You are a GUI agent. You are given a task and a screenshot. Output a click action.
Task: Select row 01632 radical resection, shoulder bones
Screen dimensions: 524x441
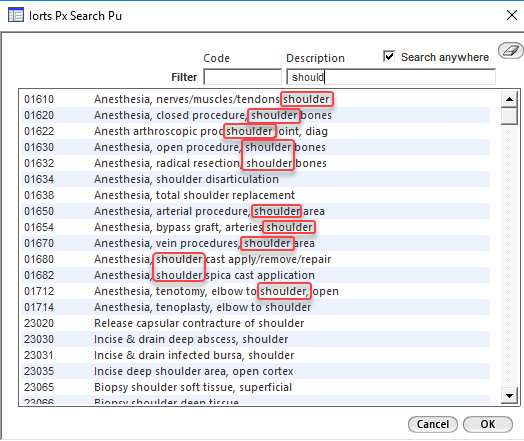(255, 163)
